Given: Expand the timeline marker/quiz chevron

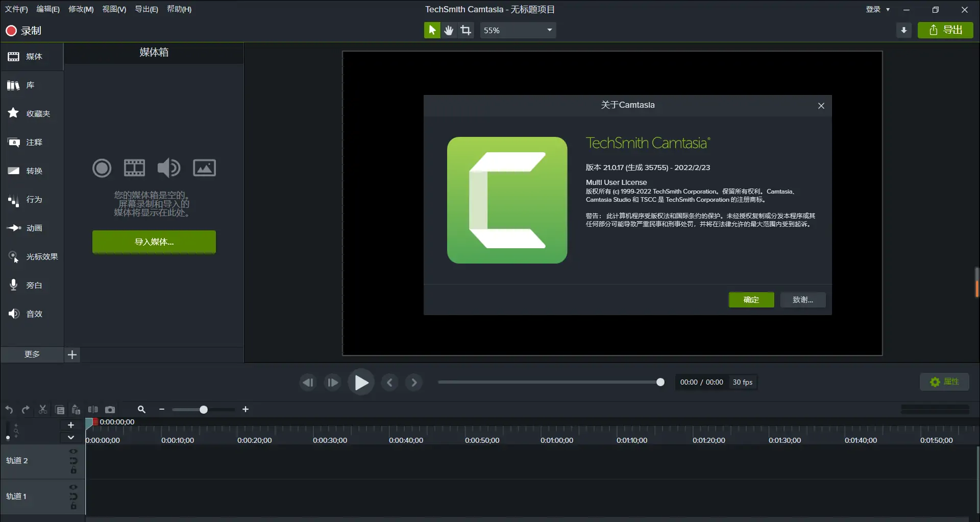Looking at the screenshot, I should pos(71,437).
